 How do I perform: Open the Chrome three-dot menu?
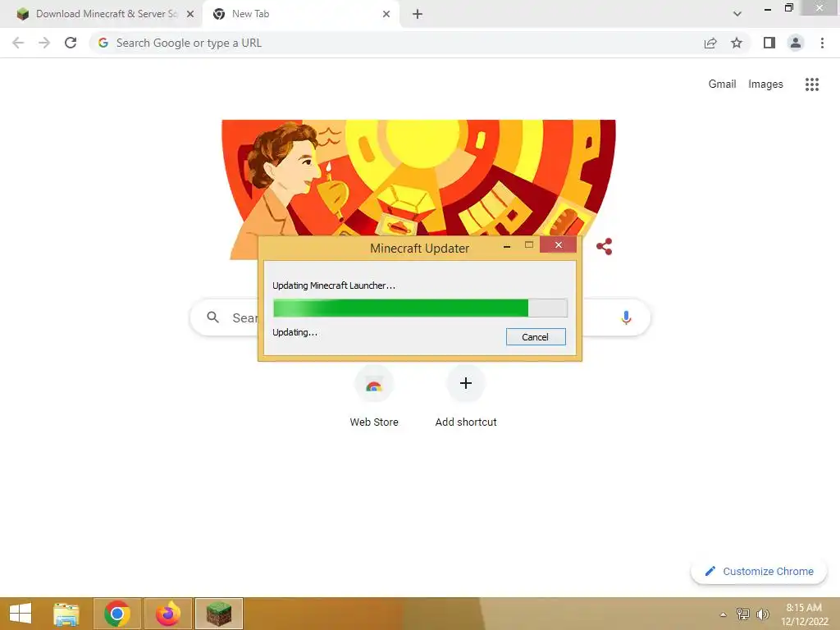(822, 43)
